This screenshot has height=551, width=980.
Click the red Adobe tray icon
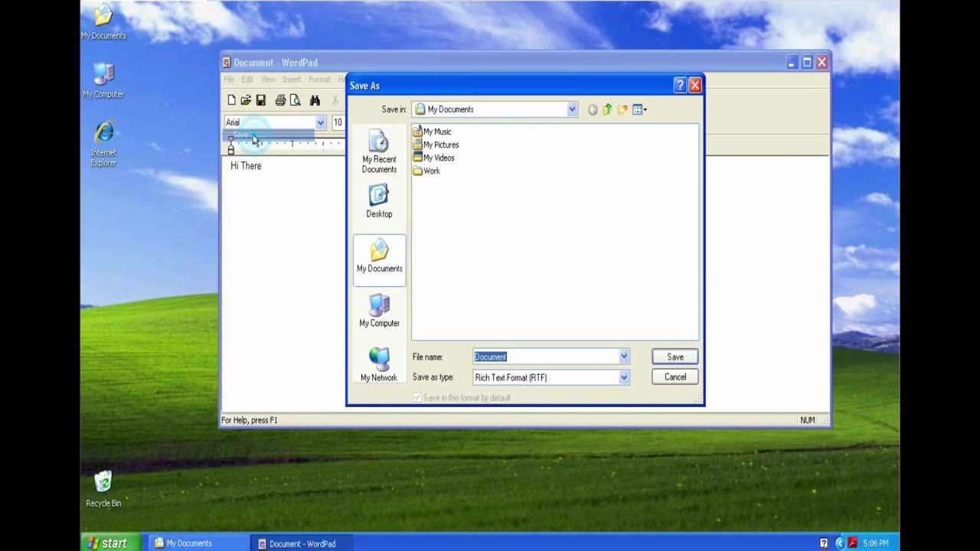pos(852,543)
